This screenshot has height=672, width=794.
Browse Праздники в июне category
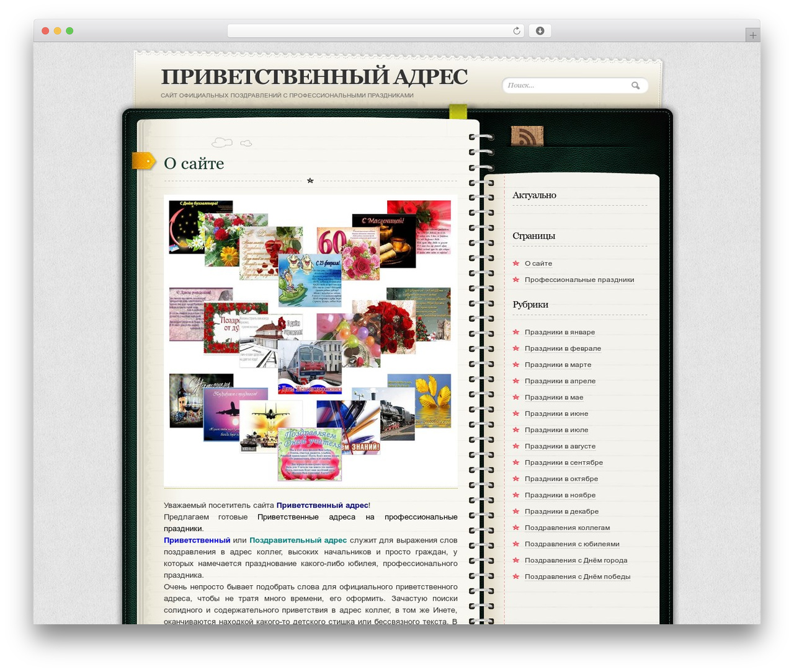click(x=556, y=413)
